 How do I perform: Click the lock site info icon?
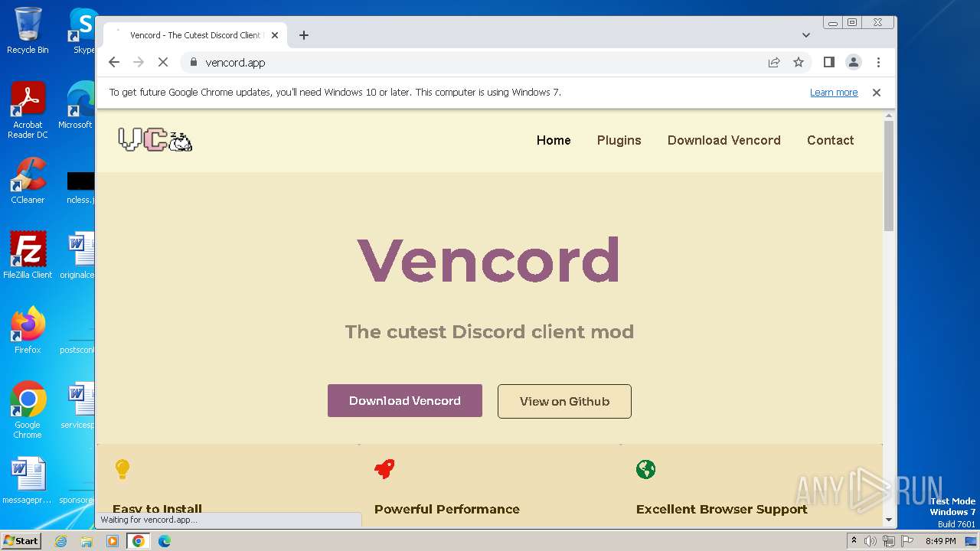[x=194, y=63]
